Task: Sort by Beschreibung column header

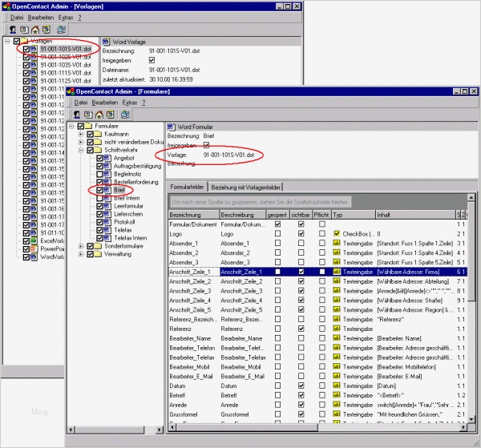Action: pyautogui.click(x=243, y=215)
